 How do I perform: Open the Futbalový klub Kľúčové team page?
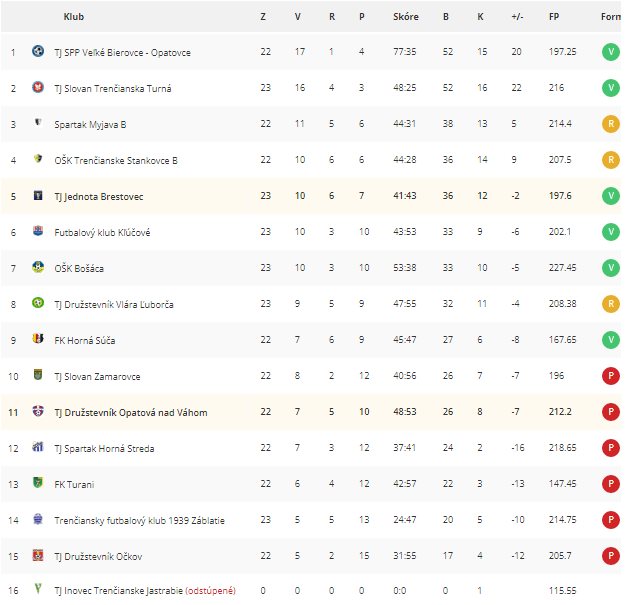click(102, 233)
